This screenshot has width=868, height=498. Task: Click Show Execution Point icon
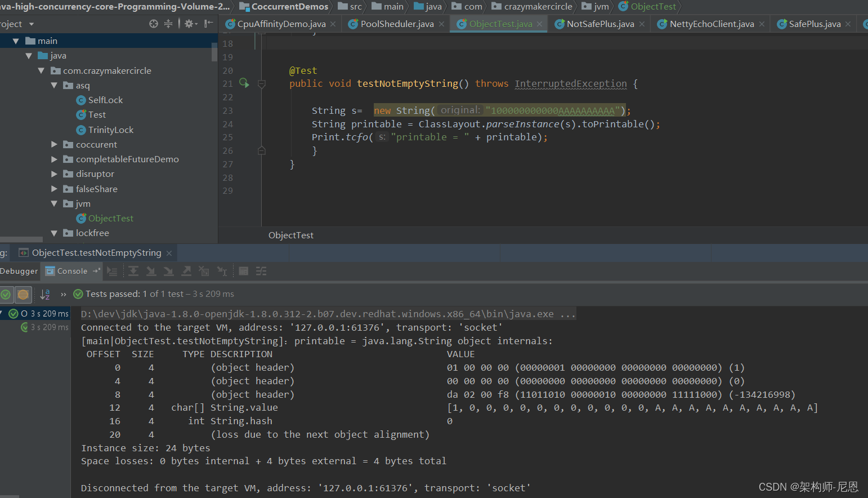tap(113, 272)
